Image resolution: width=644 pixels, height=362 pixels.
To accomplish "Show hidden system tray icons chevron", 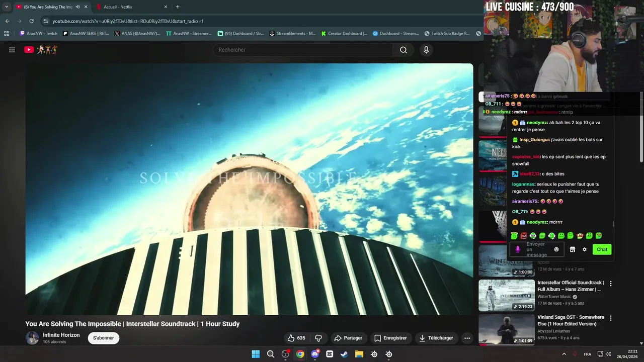I will (563, 354).
